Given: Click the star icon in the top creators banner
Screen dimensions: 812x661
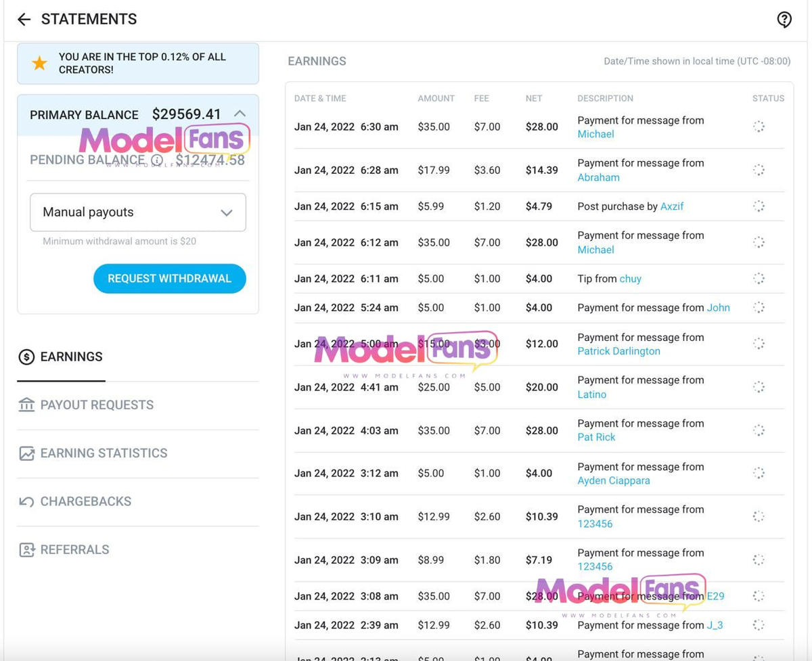Looking at the screenshot, I should [39, 64].
